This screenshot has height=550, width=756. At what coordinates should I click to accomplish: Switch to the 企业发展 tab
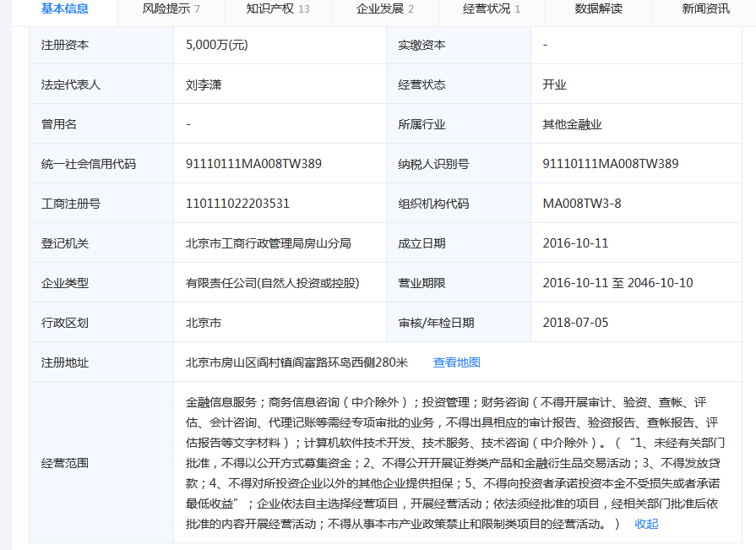pyautogui.click(x=384, y=8)
